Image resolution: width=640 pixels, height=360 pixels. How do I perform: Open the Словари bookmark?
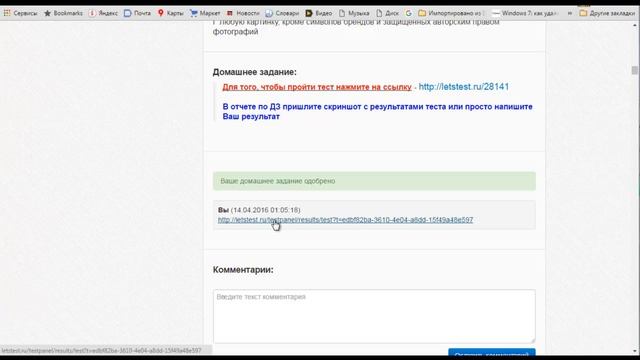pos(282,13)
